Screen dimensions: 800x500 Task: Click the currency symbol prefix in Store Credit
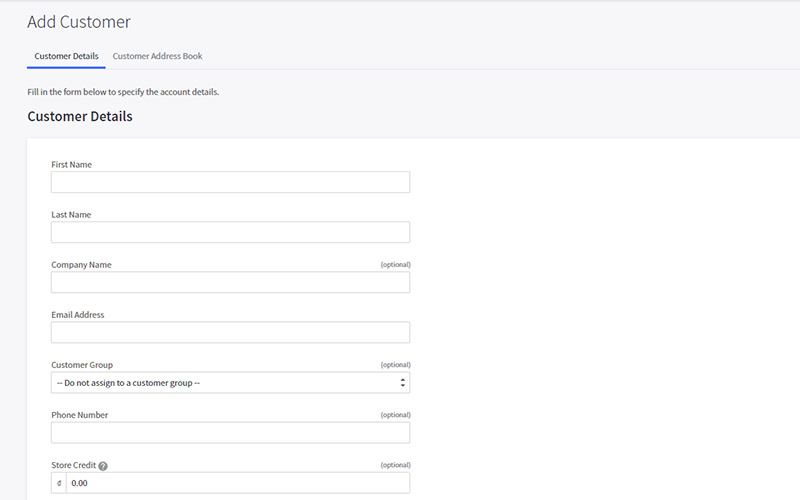coord(59,483)
